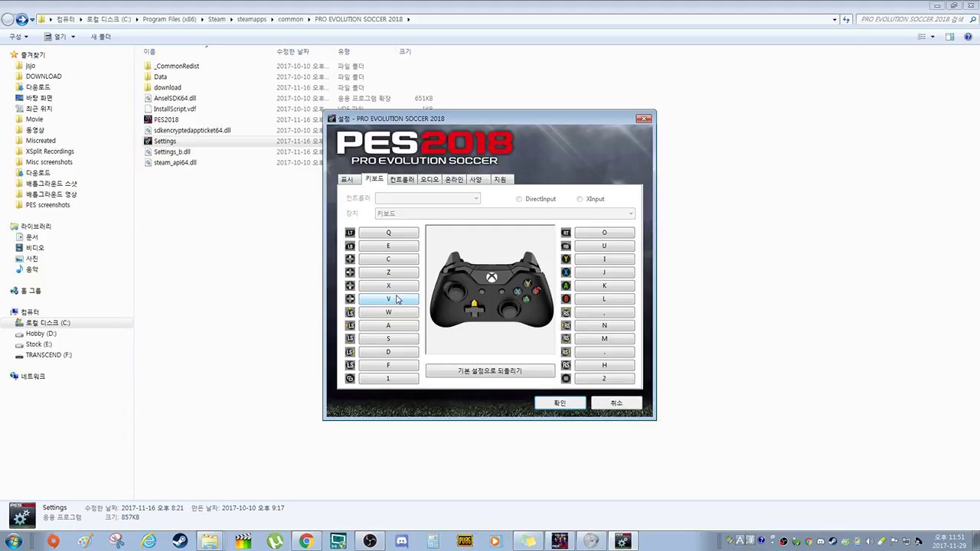Open uTorrent from the taskbar
The image size is (980, 551).
point(275,541)
